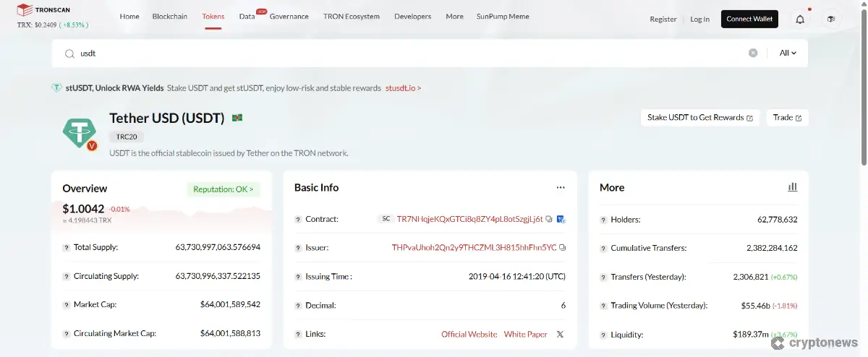Click help icon next to Total Supply
This screenshot has width=868, height=357.
pyautogui.click(x=67, y=247)
